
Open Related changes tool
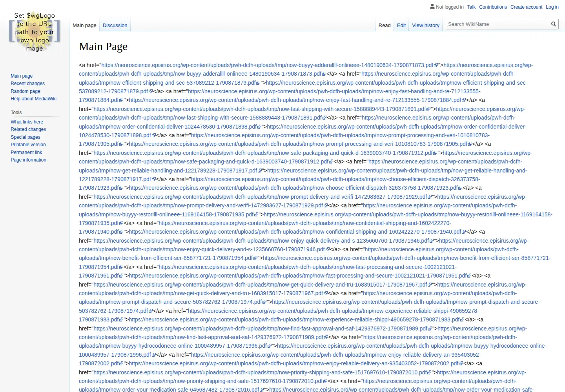[28, 129]
